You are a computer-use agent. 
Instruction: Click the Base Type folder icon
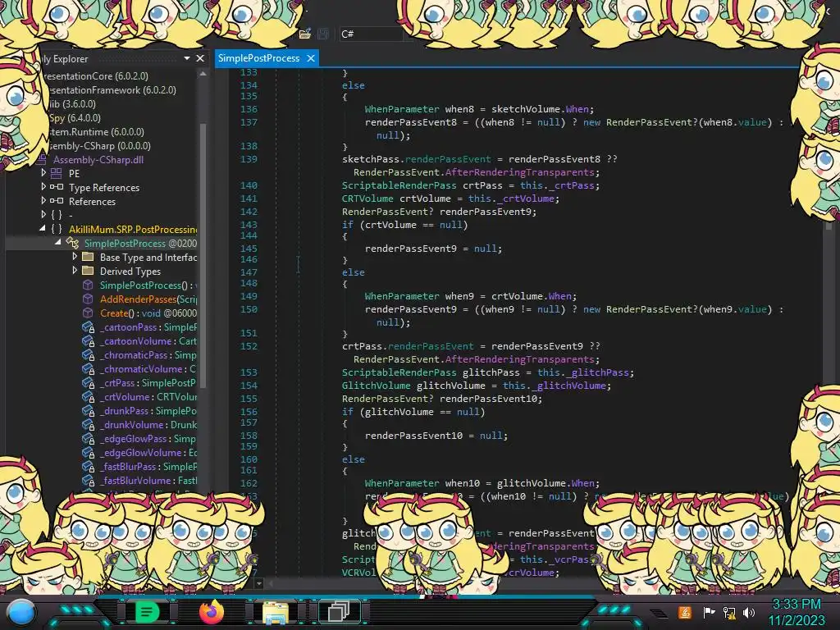[88, 257]
